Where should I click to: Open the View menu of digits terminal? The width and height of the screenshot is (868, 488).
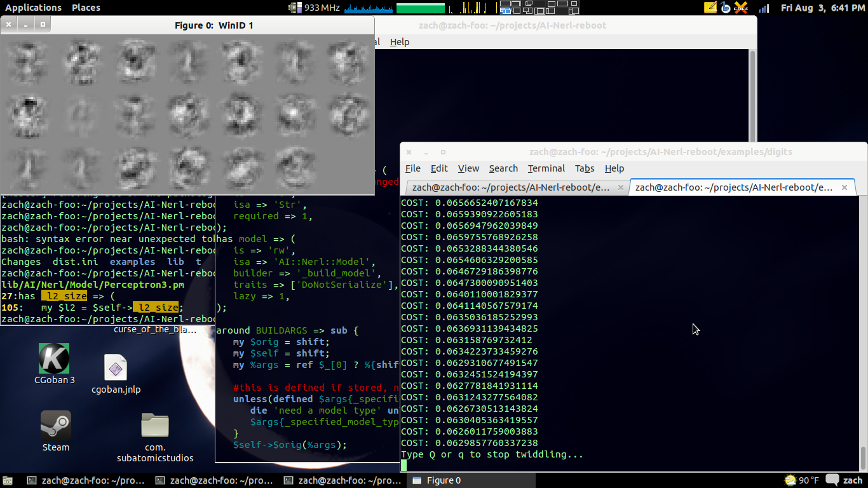[468, 168]
